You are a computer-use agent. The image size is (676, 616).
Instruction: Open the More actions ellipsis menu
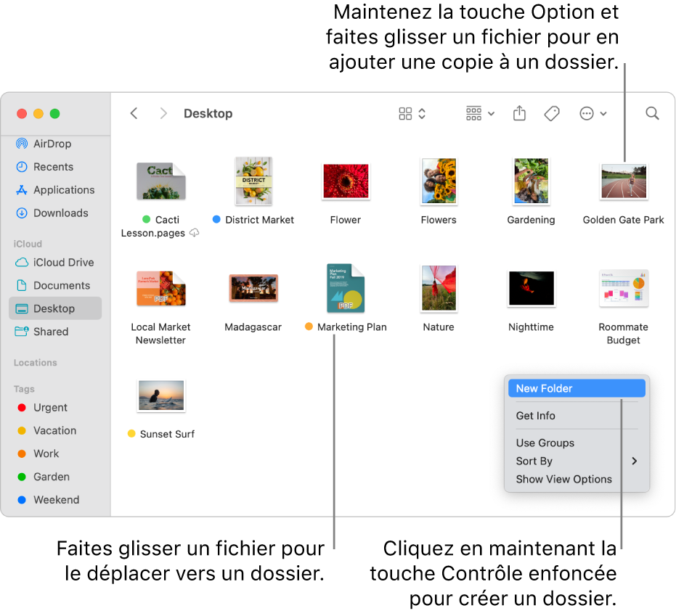[592, 114]
